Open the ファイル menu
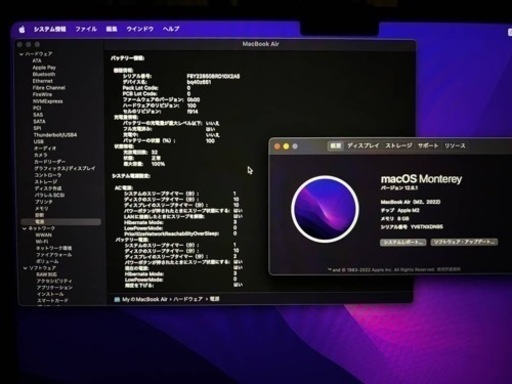Screen dimensions: 512x384 point(86,29)
